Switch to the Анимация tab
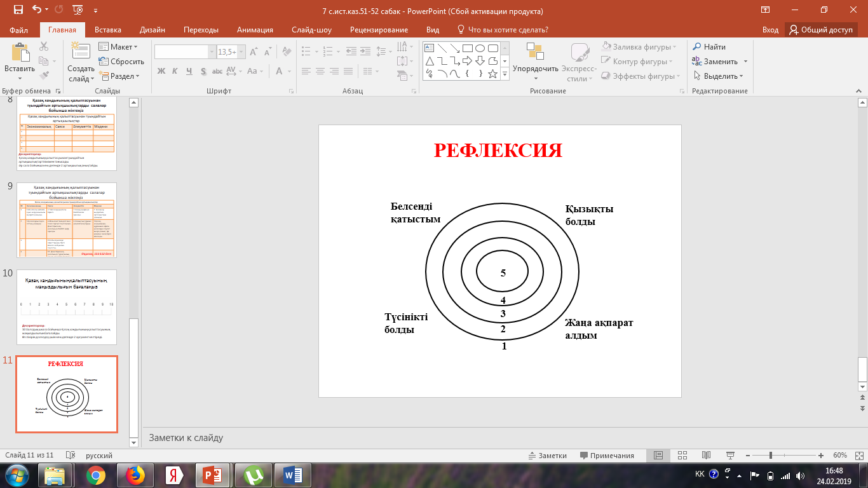The width and height of the screenshot is (868, 488). [x=255, y=30]
